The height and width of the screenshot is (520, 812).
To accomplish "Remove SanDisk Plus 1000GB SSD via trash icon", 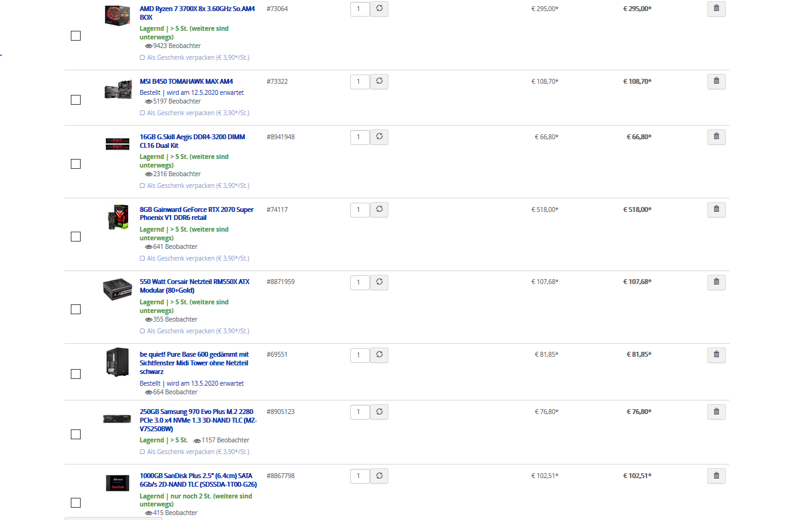I will tap(716, 476).
